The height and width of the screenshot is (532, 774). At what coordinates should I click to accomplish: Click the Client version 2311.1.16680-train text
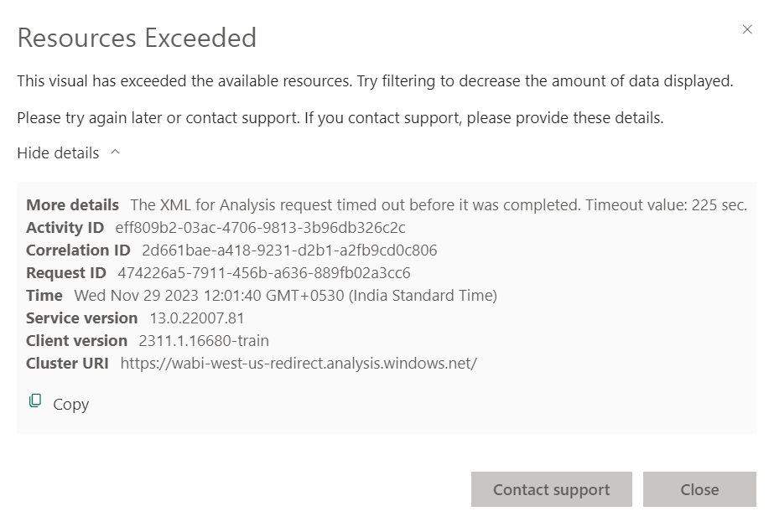(x=204, y=340)
